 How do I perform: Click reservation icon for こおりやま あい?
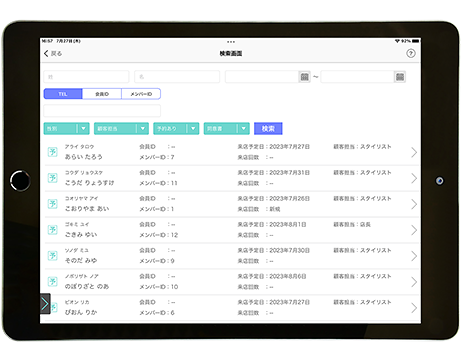click(53, 204)
